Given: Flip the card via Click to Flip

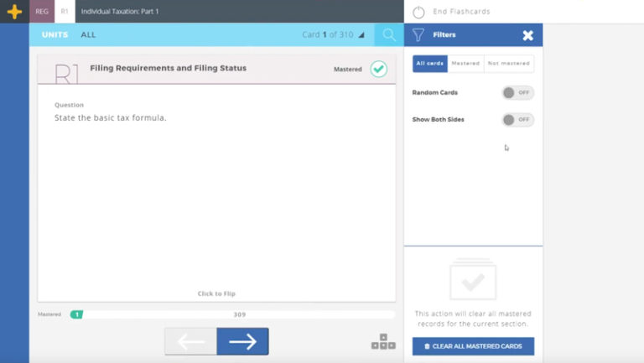Looking at the screenshot, I should [216, 293].
